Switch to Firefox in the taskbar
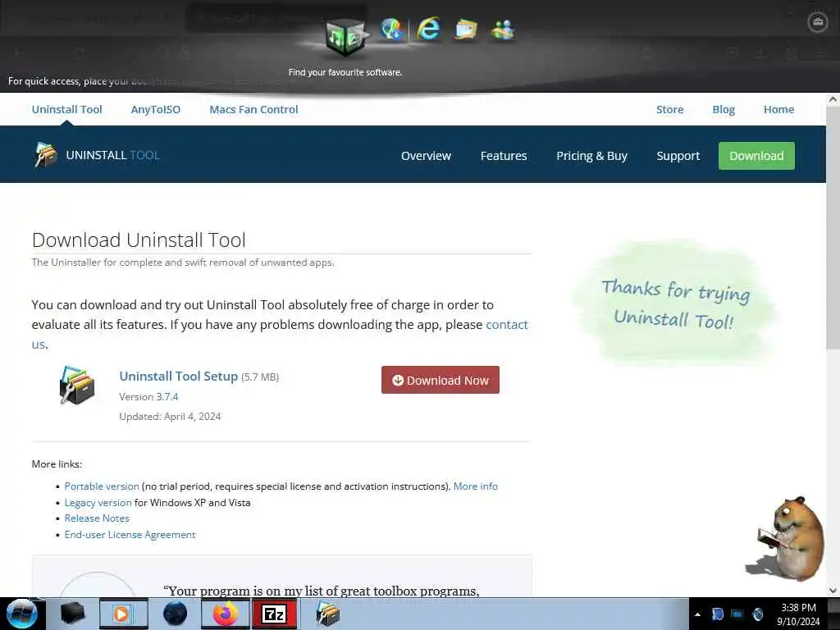Image resolution: width=840 pixels, height=630 pixels. pyautogui.click(x=226, y=614)
